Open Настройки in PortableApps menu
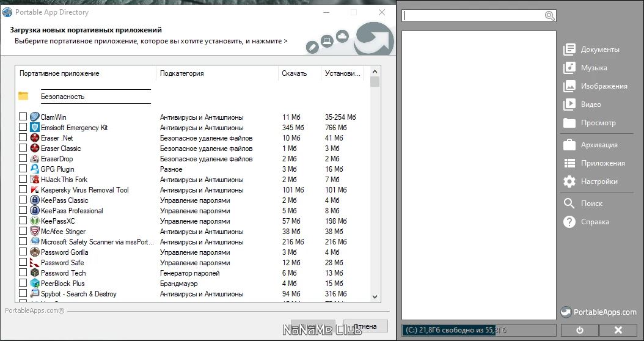This screenshot has height=341, width=644. (x=590, y=182)
